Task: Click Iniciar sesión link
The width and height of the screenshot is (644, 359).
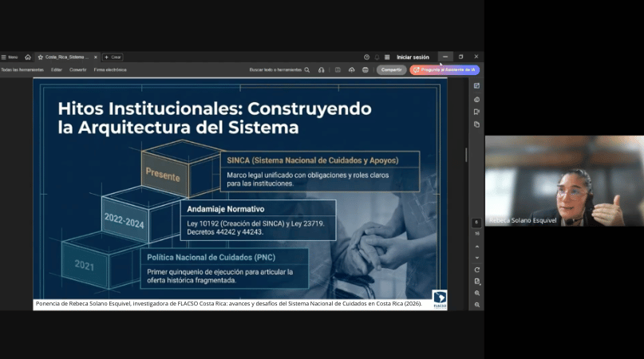Action: 413,57
